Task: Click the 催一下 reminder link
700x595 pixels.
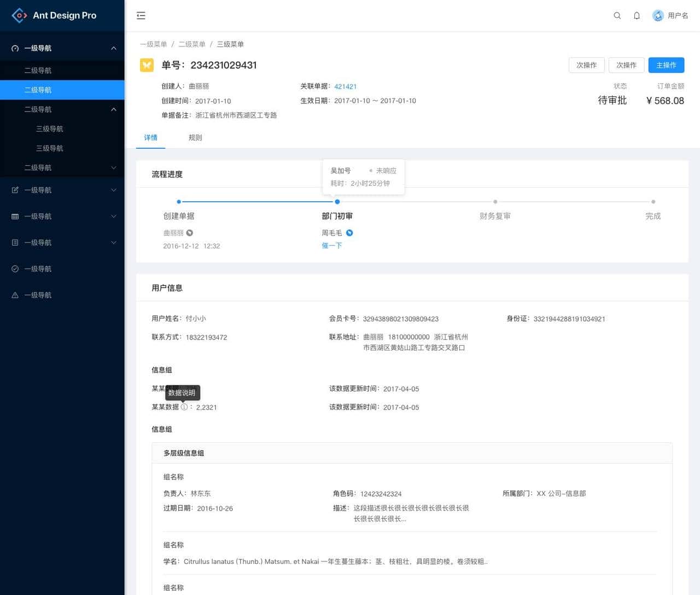Action: pos(331,246)
